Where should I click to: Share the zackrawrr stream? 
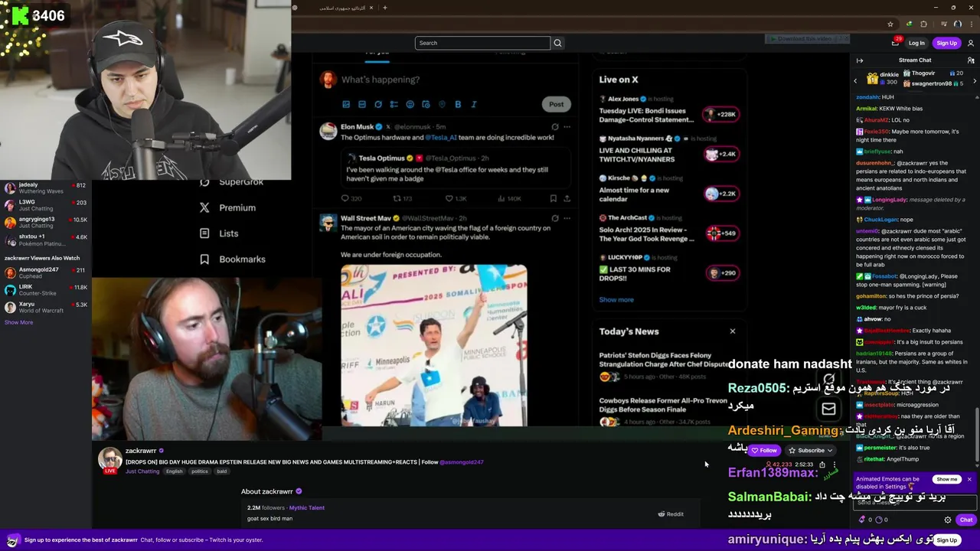[x=822, y=465]
